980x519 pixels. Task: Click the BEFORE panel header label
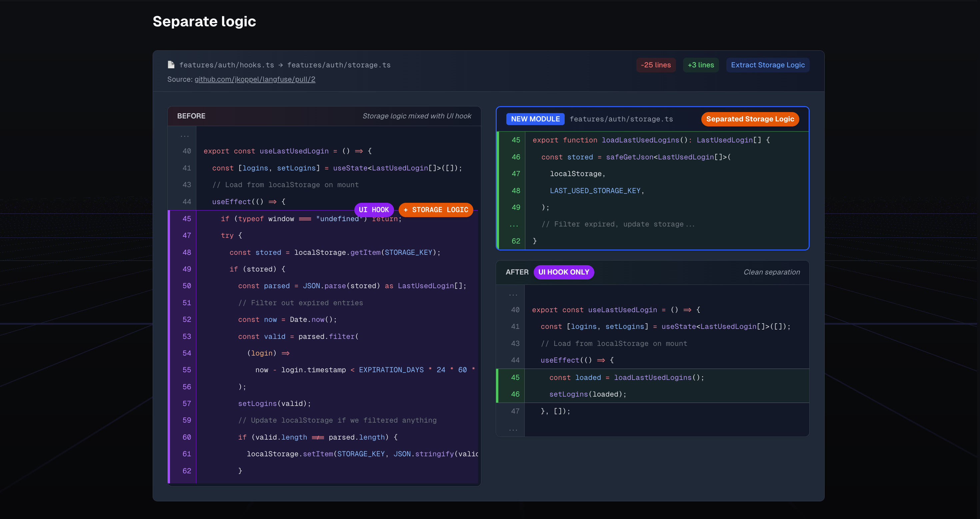[191, 116]
